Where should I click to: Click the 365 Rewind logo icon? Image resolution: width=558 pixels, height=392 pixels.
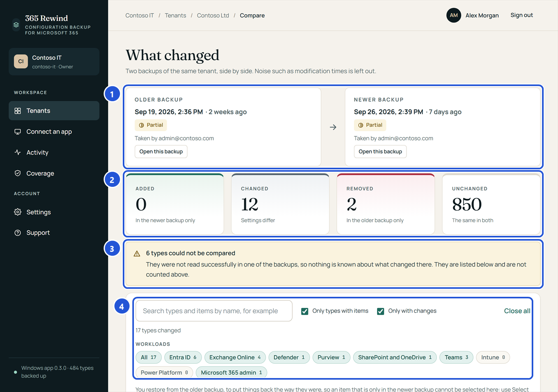(16, 25)
